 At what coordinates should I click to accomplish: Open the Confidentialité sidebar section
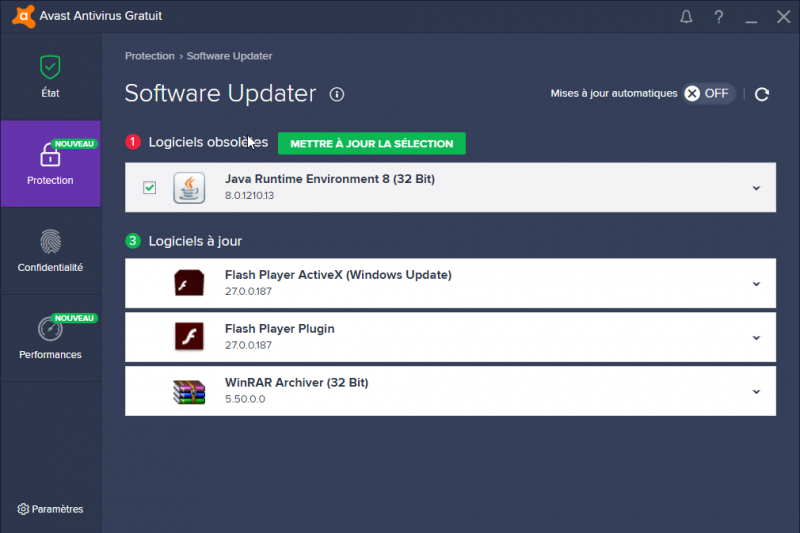pyautogui.click(x=50, y=251)
